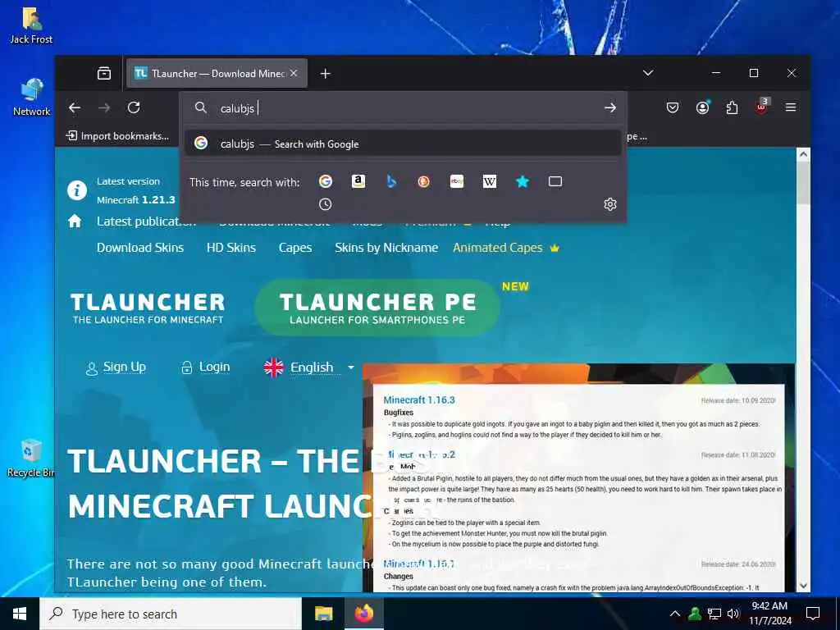This screenshot has width=840, height=630.
Task: Search this time with Bing
Action: (x=391, y=181)
